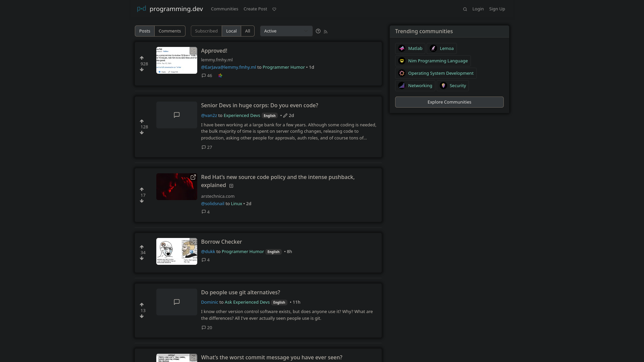Open the @solidsnail user profile

tap(213, 204)
